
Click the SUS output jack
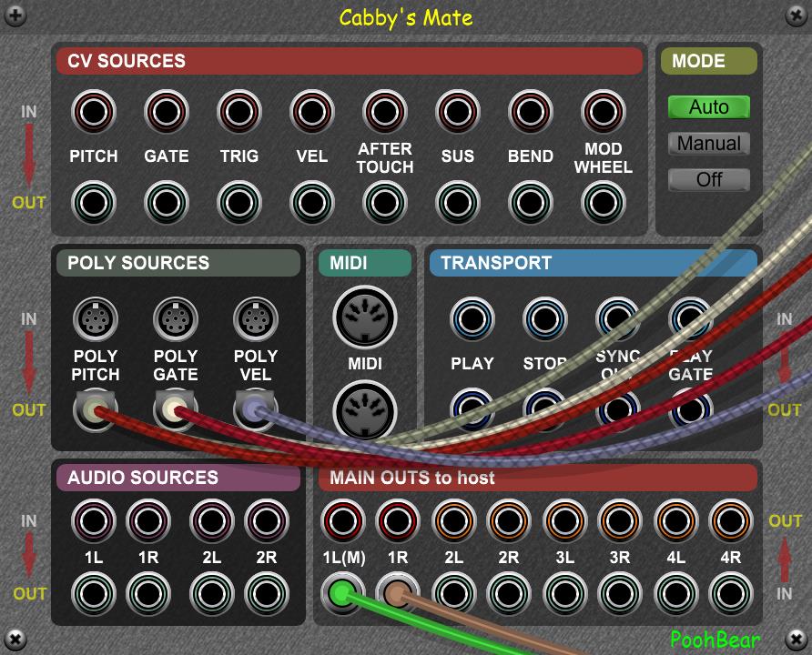coord(458,202)
